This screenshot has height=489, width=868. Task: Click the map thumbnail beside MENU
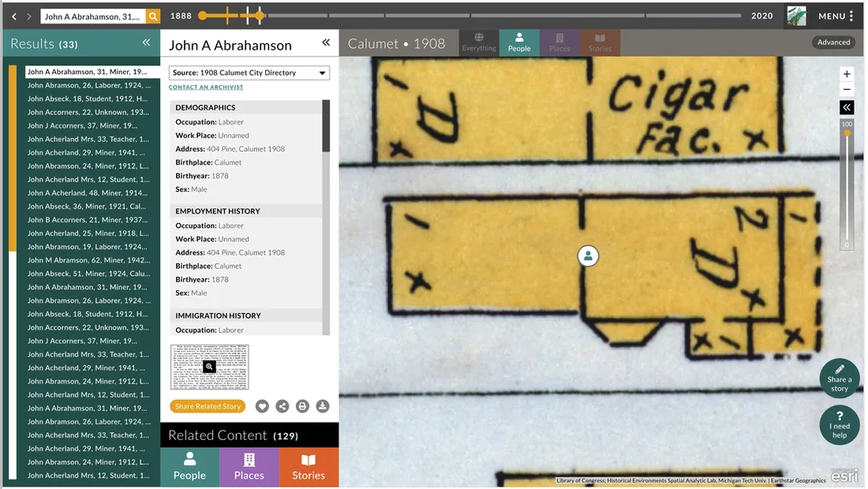click(x=796, y=17)
